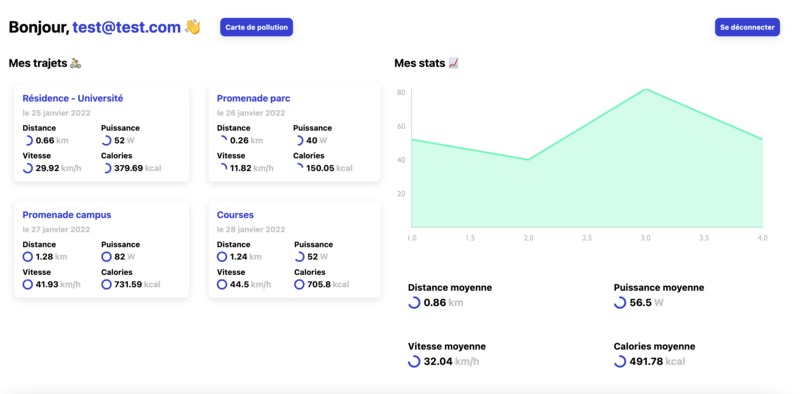This screenshot has width=806, height=394.
Task: Click the 80 label on the y-axis
Action: click(401, 92)
